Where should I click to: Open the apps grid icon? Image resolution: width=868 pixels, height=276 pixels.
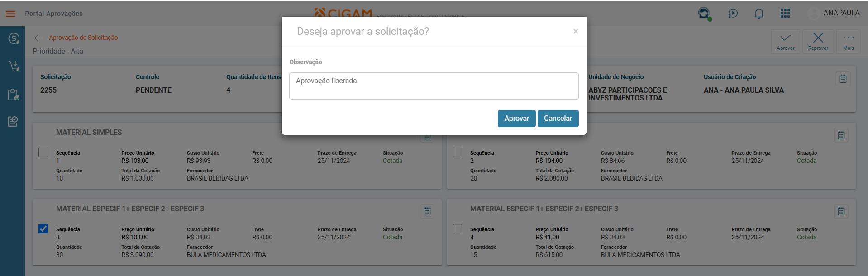click(x=785, y=13)
